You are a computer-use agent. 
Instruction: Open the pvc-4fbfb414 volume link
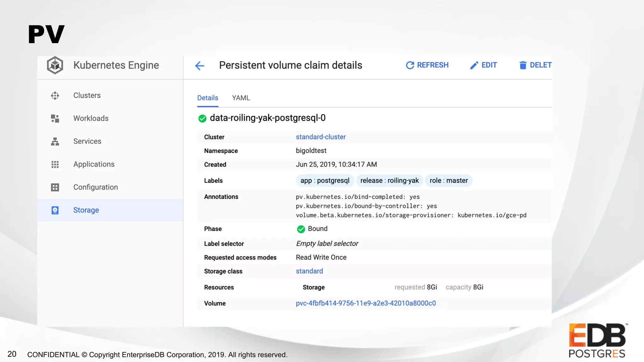366,303
